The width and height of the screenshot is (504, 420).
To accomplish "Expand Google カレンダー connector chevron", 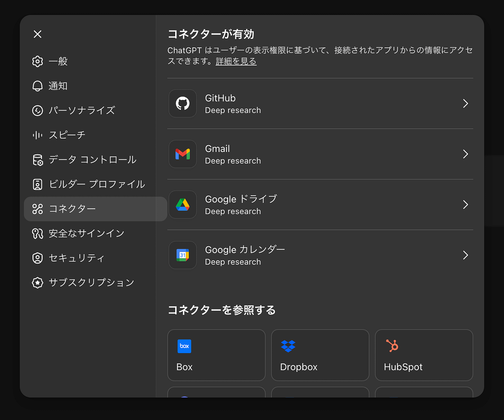I will point(466,255).
